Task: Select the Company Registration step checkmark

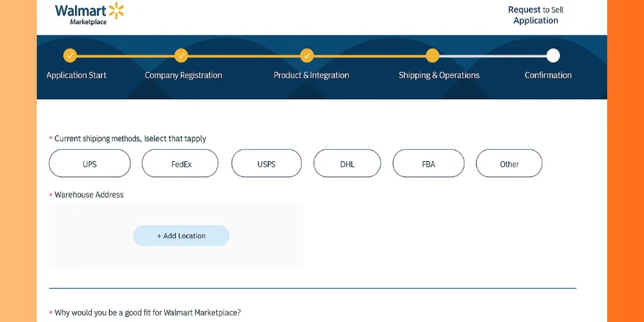Action: (181, 55)
